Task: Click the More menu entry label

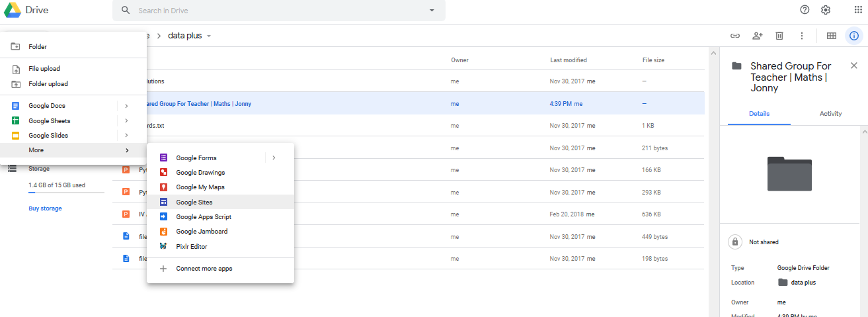Action: coord(36,150)
